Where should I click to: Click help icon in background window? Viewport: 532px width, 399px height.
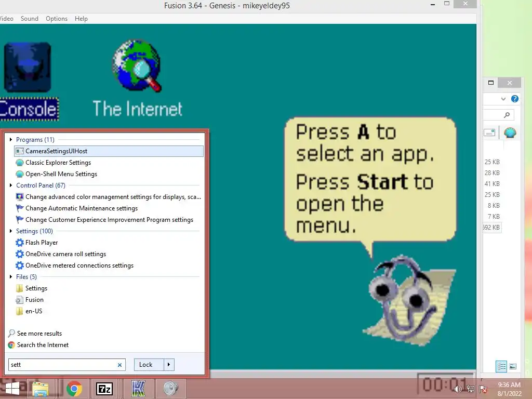[x=515, y=99]
